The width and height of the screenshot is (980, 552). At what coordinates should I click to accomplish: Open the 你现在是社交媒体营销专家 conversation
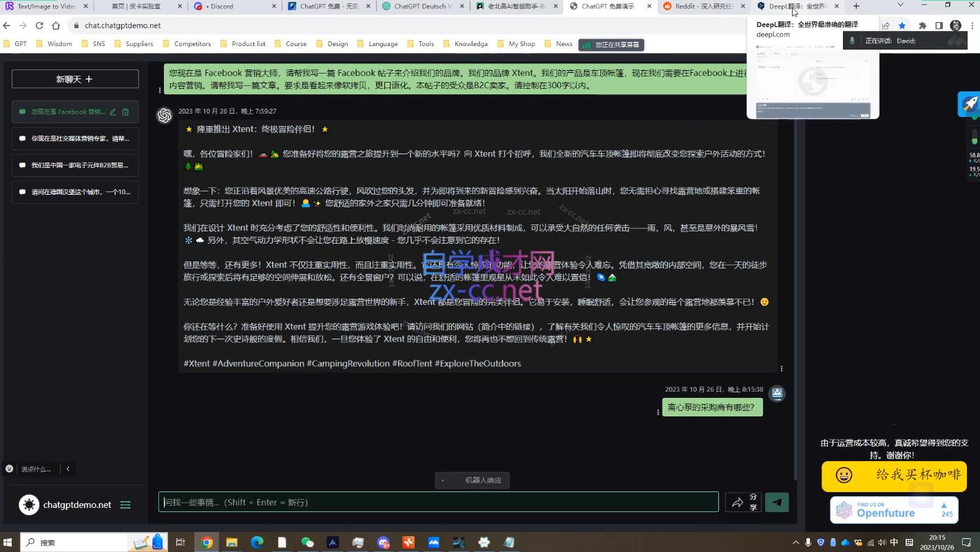[x=75, y=138]
